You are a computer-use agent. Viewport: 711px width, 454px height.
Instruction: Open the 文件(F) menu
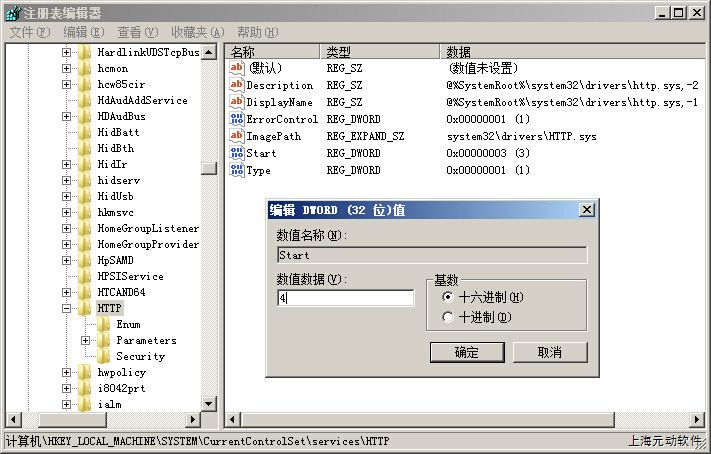pyautogui.click(x=29, y=32)
